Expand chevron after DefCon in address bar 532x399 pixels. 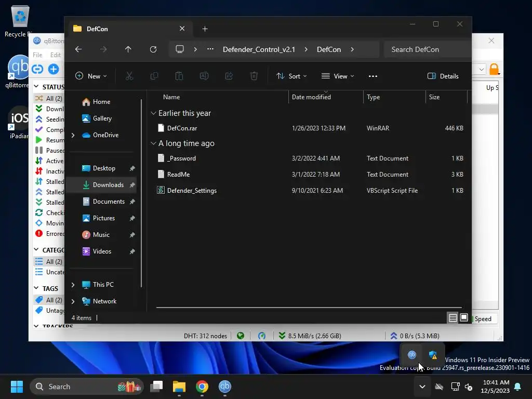352,49
